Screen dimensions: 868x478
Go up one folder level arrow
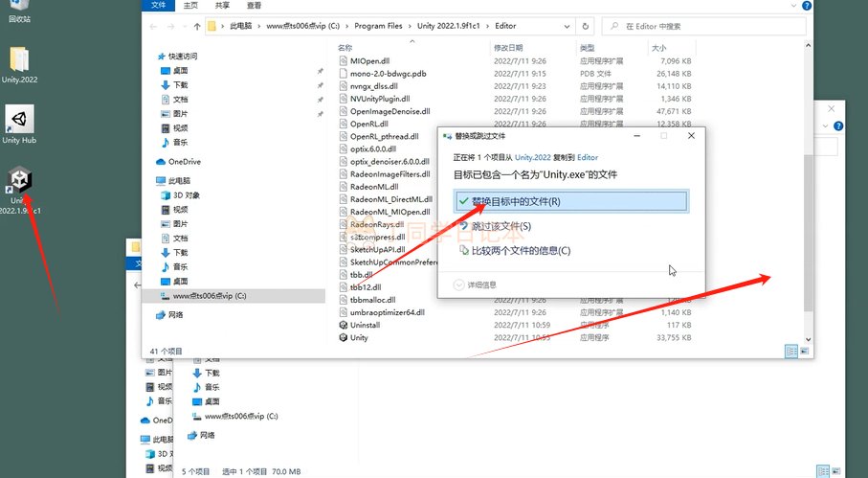click(x=196, y=26)
